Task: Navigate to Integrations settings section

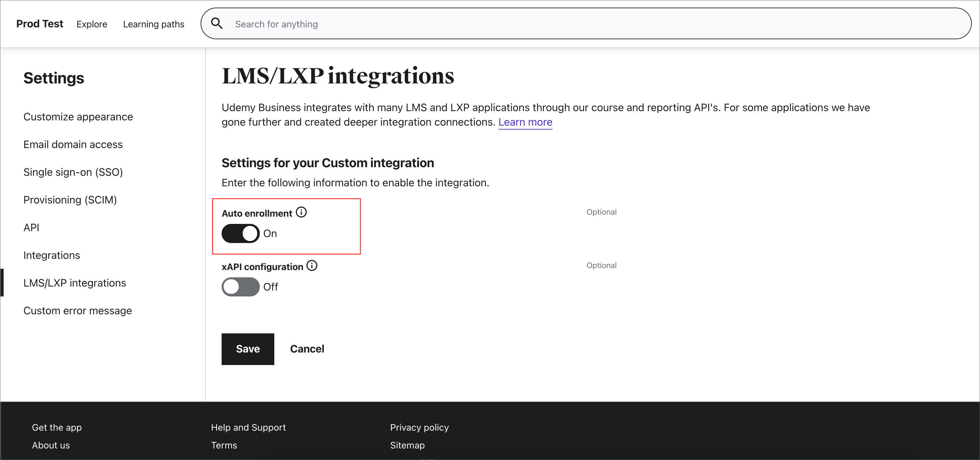Action: tap(51, 255)
